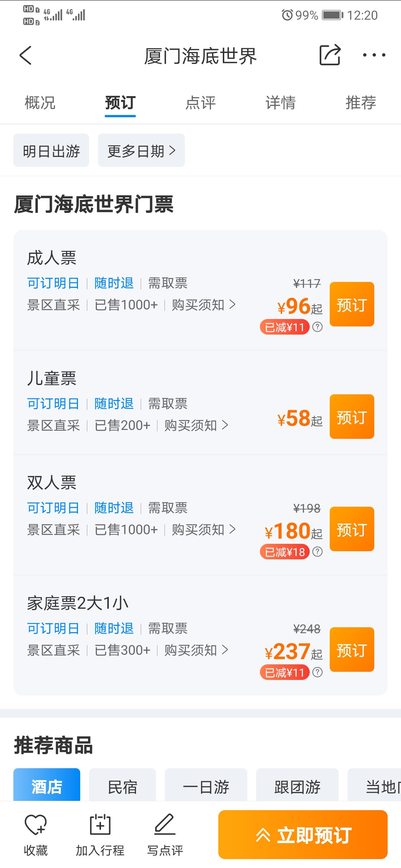Tap the 收藏 heart icon

pos(36,825)
